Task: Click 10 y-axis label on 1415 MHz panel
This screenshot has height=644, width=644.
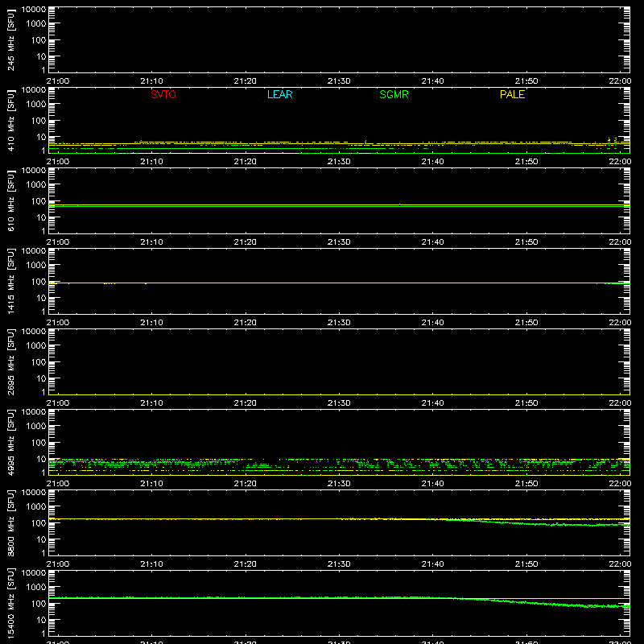Action: (x=42, y=298)
